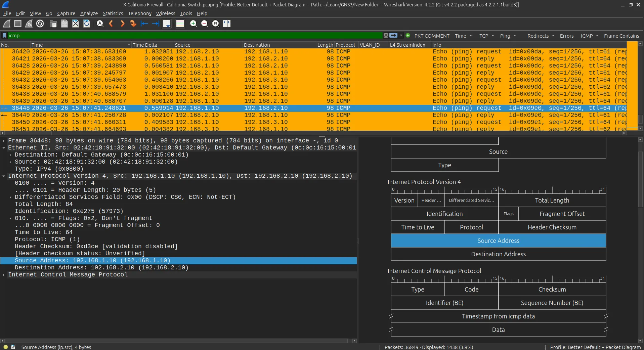The image size is (644, 350).
Task: Click the Header Checksum block in packet diagram
Action: (x=552, y=227)
